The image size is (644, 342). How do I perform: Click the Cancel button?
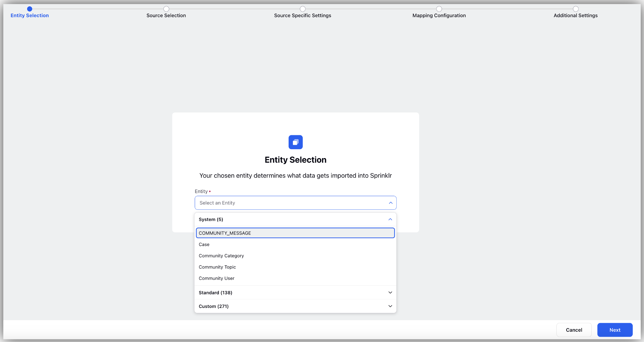[x=574, y=330]
